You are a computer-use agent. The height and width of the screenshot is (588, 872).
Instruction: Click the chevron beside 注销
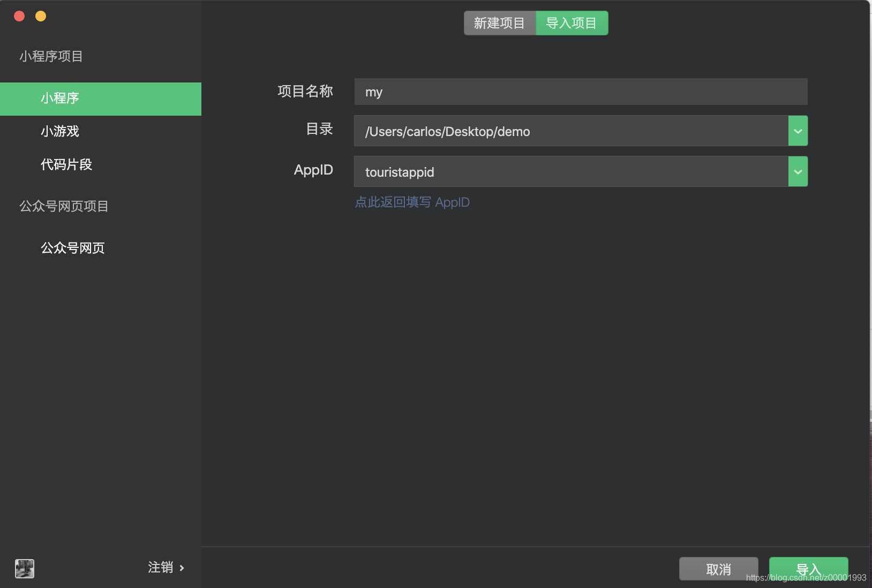(x=182, y=568)
